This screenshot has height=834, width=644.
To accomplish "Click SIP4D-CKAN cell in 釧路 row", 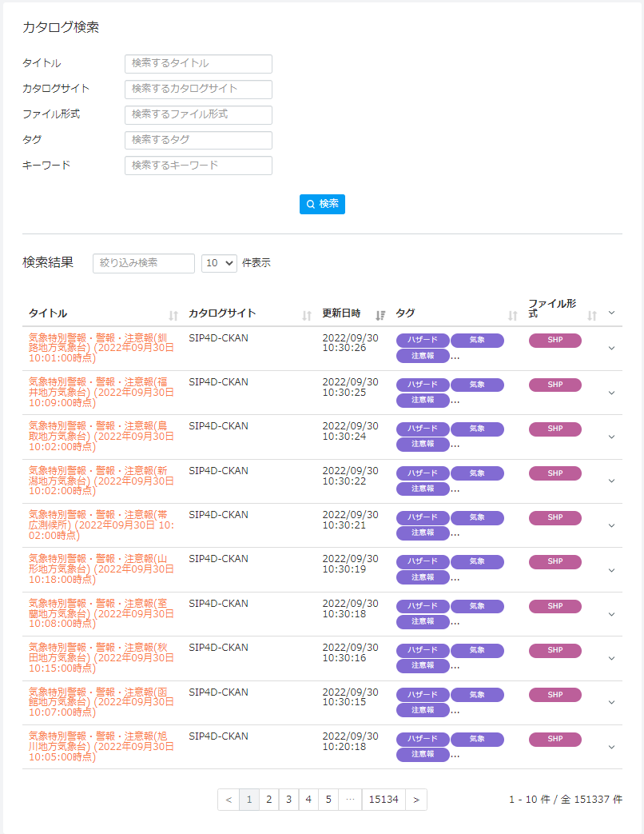I will [x=218, y=338].
